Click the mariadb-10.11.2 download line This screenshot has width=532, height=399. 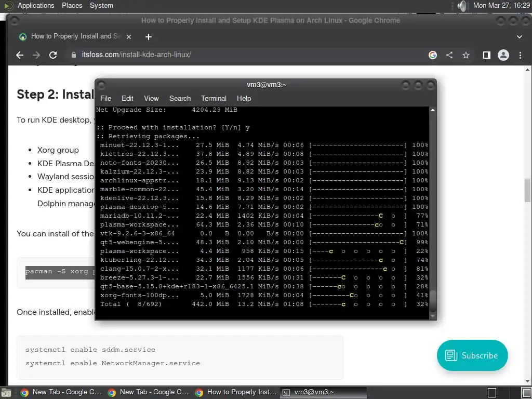point(264,216)
